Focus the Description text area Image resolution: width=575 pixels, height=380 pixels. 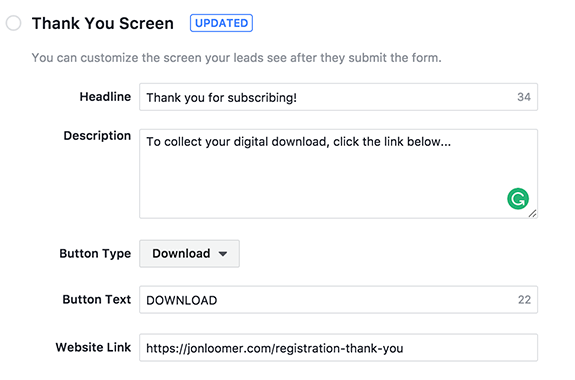pos(338,173)
